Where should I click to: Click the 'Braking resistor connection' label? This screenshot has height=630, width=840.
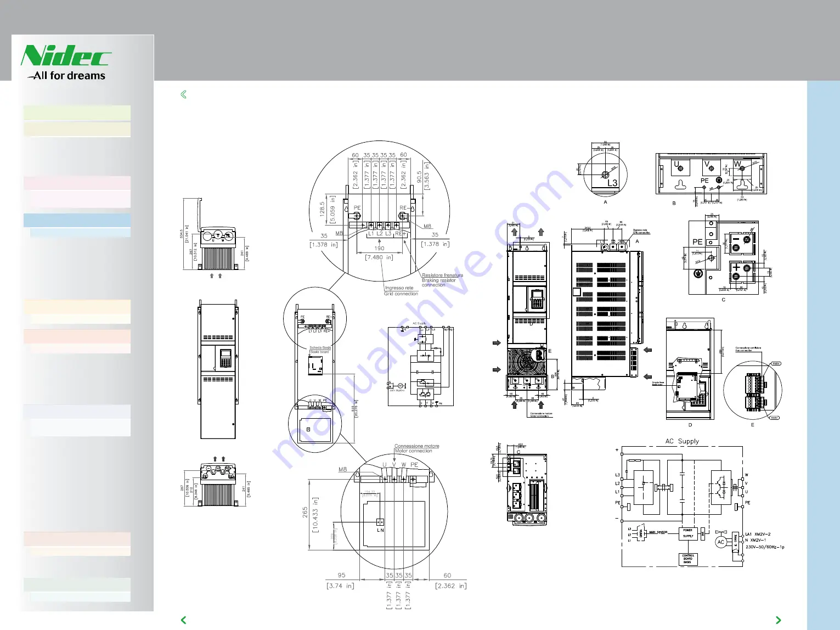tap(438, 283)
